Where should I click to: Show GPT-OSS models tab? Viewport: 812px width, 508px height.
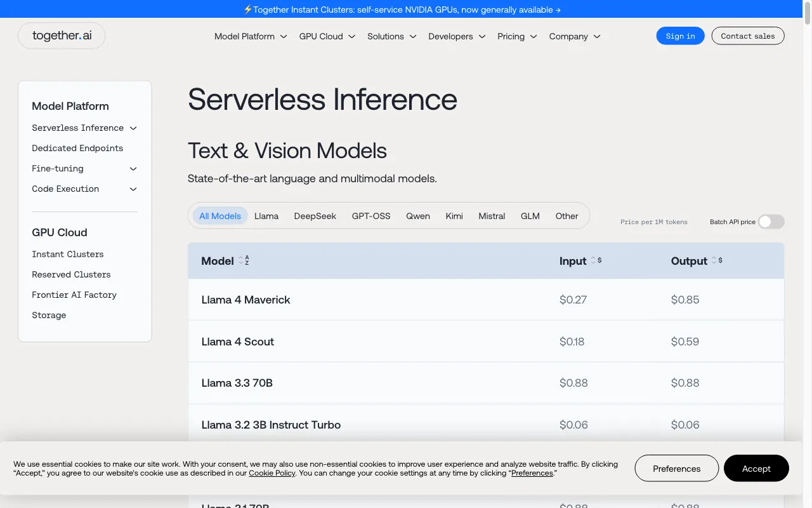coord(371,216)
